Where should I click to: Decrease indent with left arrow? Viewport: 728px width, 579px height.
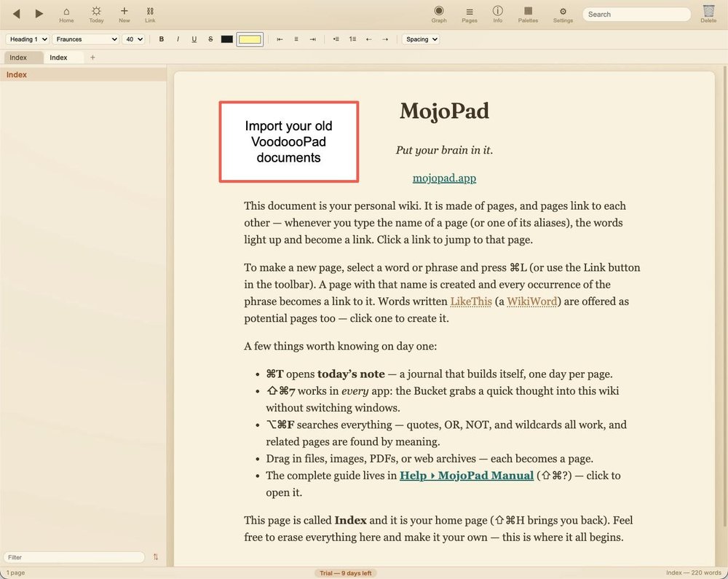(368, 39)
